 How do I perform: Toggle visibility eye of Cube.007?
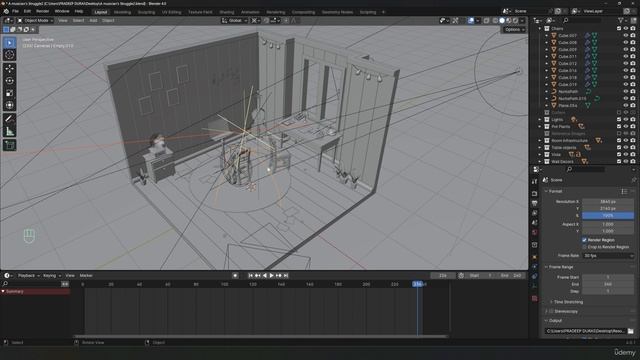tap(626, 36)
